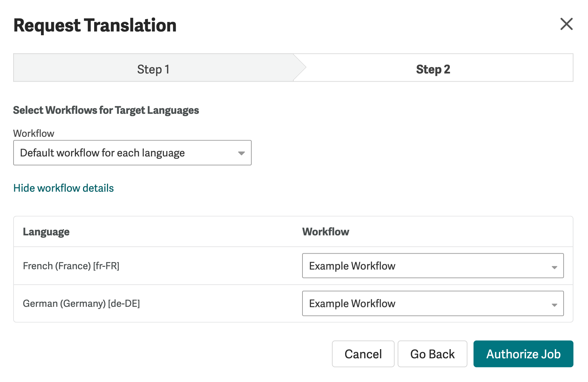Close the Request Translation dialog
The width and height of the screenshot is (588, 382).
click(x=566, y=24)
